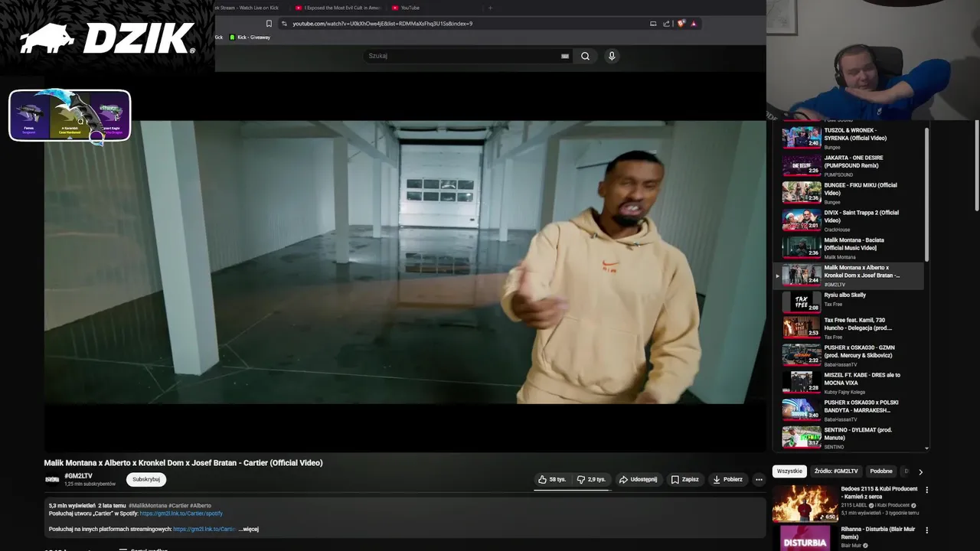The width and height of the screenshot is (980, 551).
Task: Play BUNGEE - FIKU MIKU from playlist
Action: click(852, 193)
